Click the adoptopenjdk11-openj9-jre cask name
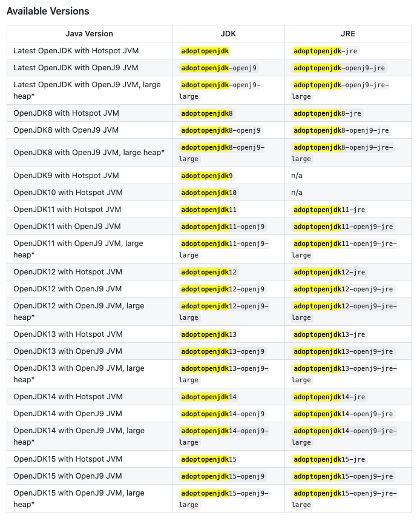 pos(343,227)
